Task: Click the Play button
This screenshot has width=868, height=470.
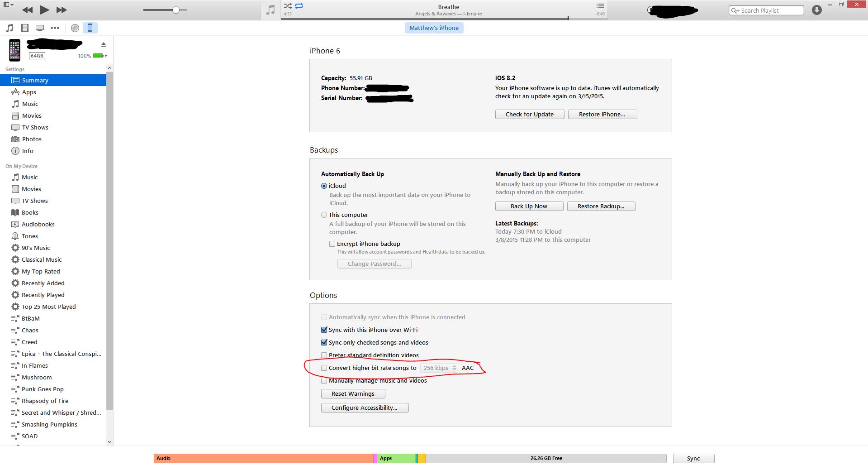Action: 44,10
